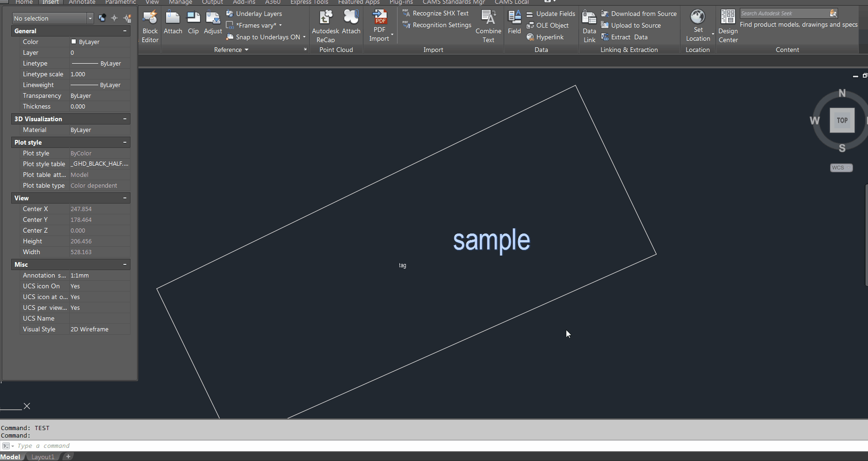Screen dimensions: 868x461
Task: Switch to the Annotate ribbon tab
Action: 82,2
